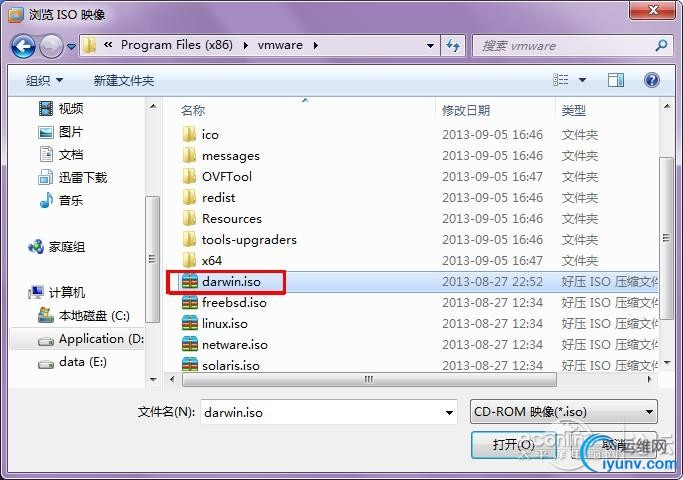Click vmware in address path
The height and width of the screenshot is (480, 683).
pos(280,45)
